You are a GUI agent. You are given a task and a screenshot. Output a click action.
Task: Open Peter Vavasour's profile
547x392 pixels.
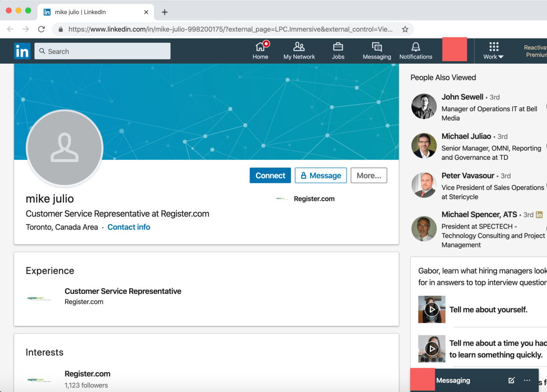468,176
